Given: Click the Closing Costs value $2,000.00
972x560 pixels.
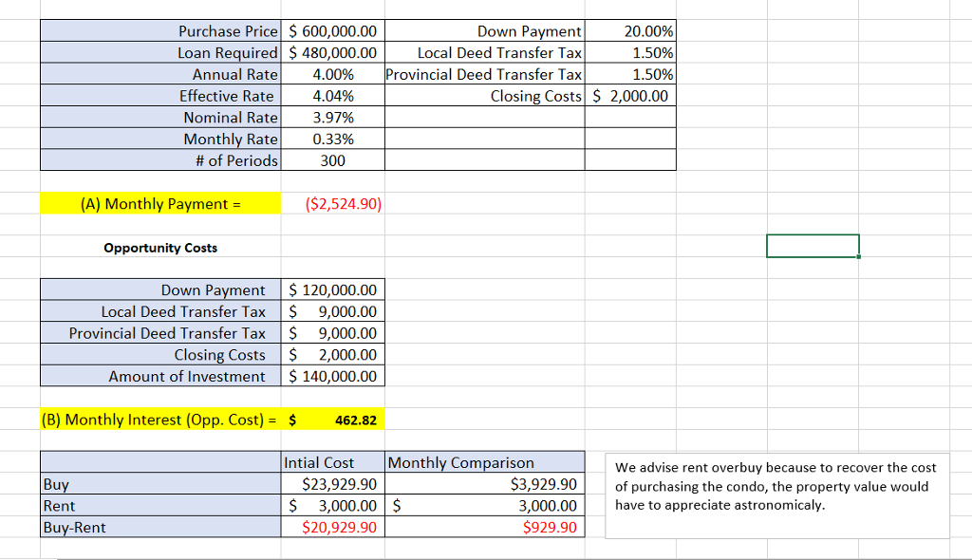Looking at the screenshot, I should [x=630, y=96].
